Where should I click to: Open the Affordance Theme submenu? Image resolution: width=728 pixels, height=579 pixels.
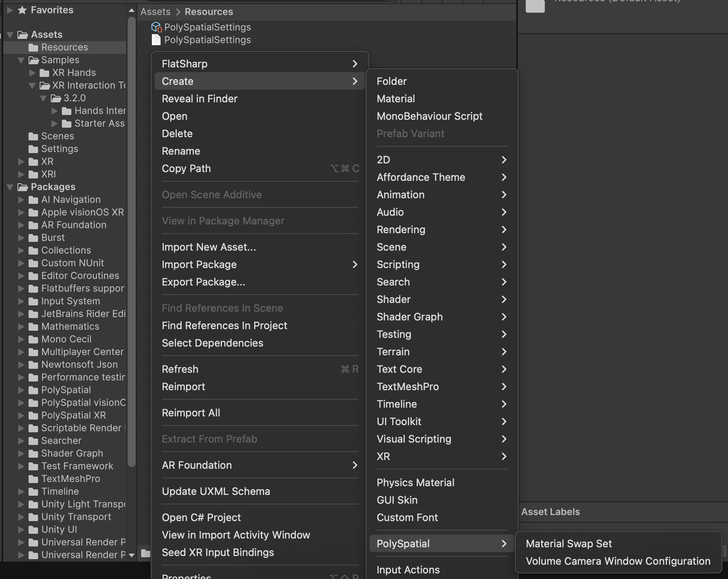(442, 177)
